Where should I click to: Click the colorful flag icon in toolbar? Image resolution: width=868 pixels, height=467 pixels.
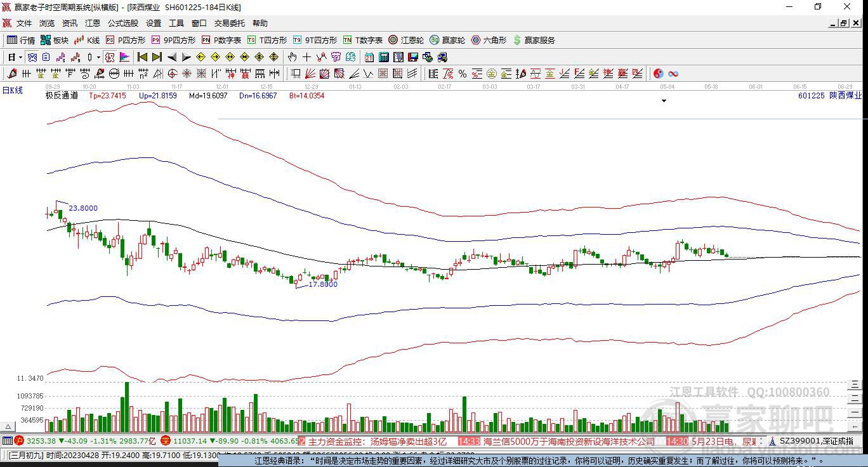coord(124,57)
